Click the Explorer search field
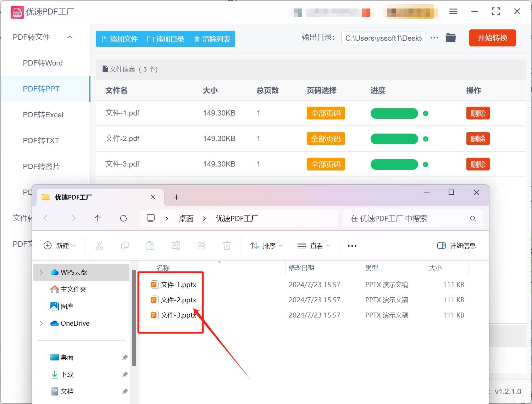 tap(413, 219)
